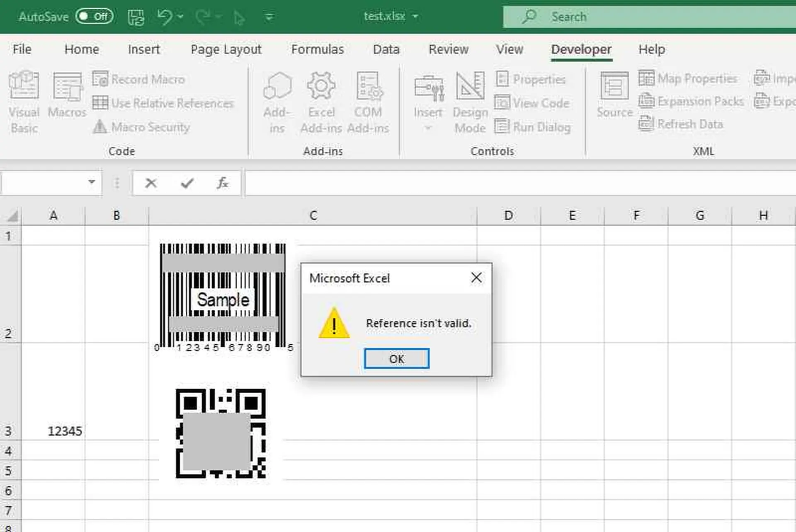Open the View ribbon tab
This screenshot has width=796, height=532.
tap(510, 49)
